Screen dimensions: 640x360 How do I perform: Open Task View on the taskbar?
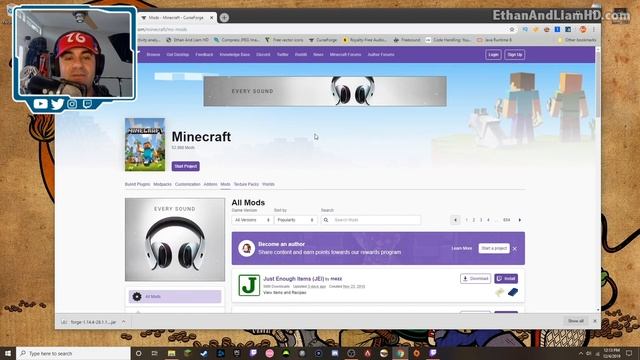[x=155, y=353]
